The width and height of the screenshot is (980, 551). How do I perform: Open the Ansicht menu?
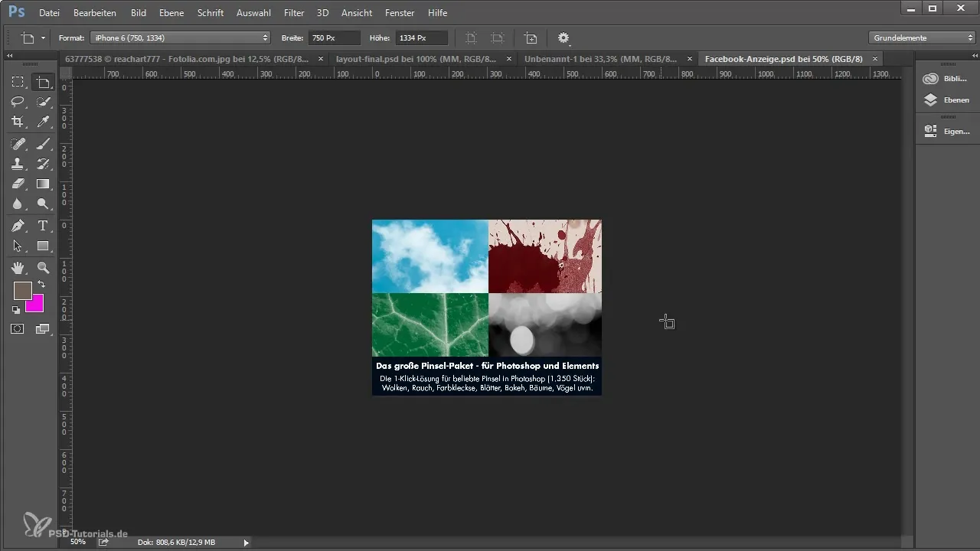click(x=357, y=13)
